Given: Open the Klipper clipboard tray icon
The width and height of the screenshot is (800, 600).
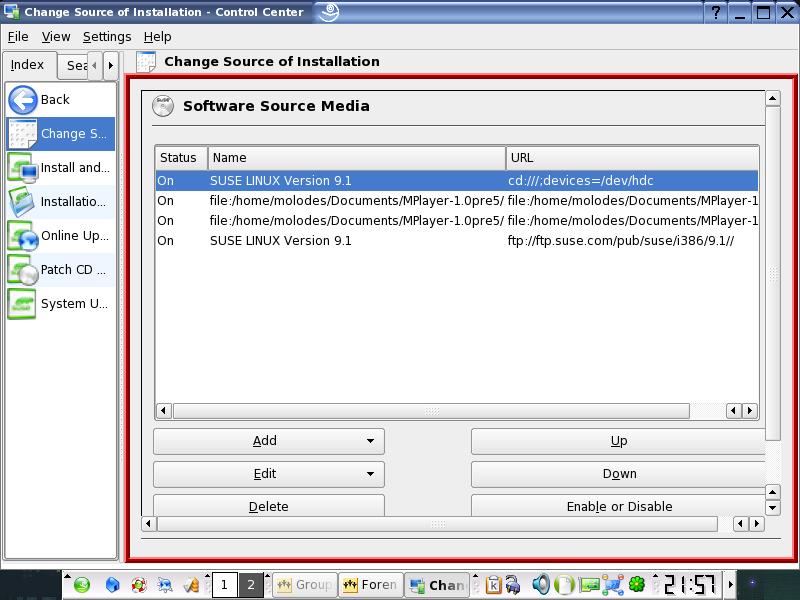Looking at the screenshot, I should point(493,584).
